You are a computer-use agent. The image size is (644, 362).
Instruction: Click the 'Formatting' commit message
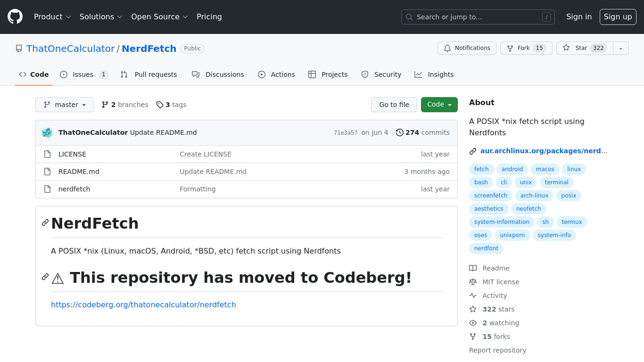pyautogui.click(x=198, y=189)
